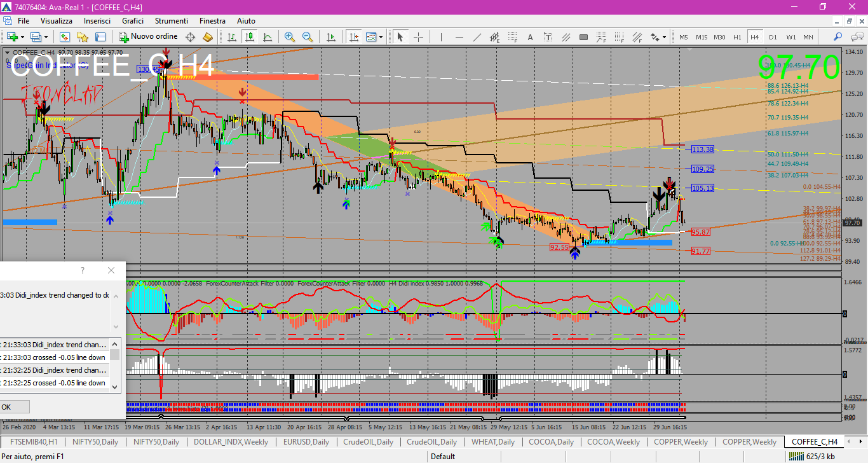Switch to FTSEMIB40,H1 chart tab
Screen dimensions: 868x463
click(34, 441)
